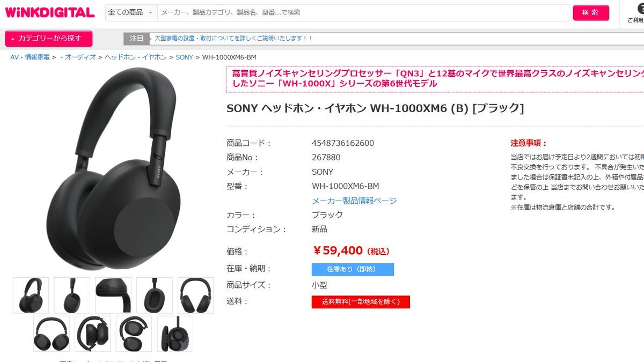Click the 送料無料 shipping badge
644x362 pixels.
tap(361, 302)
